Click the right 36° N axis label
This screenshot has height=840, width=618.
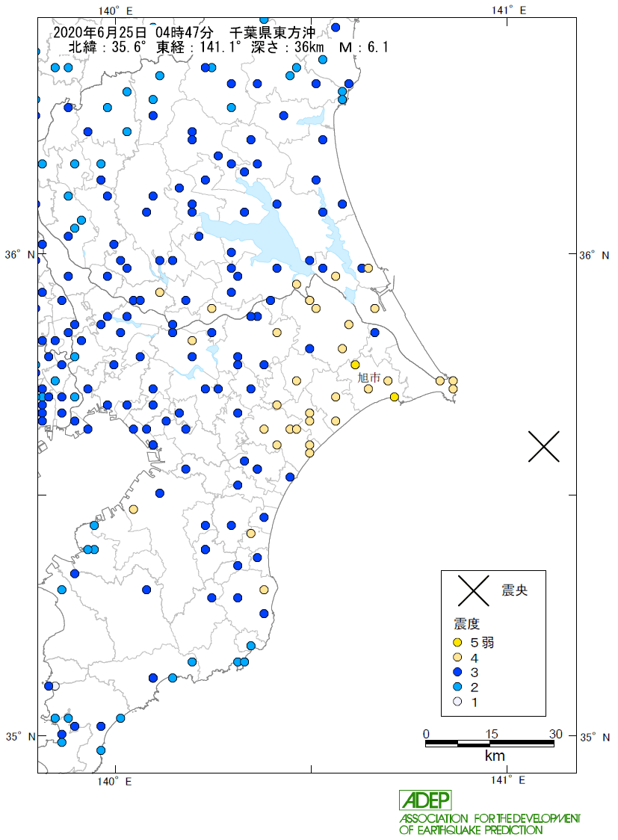pos(594,256)
